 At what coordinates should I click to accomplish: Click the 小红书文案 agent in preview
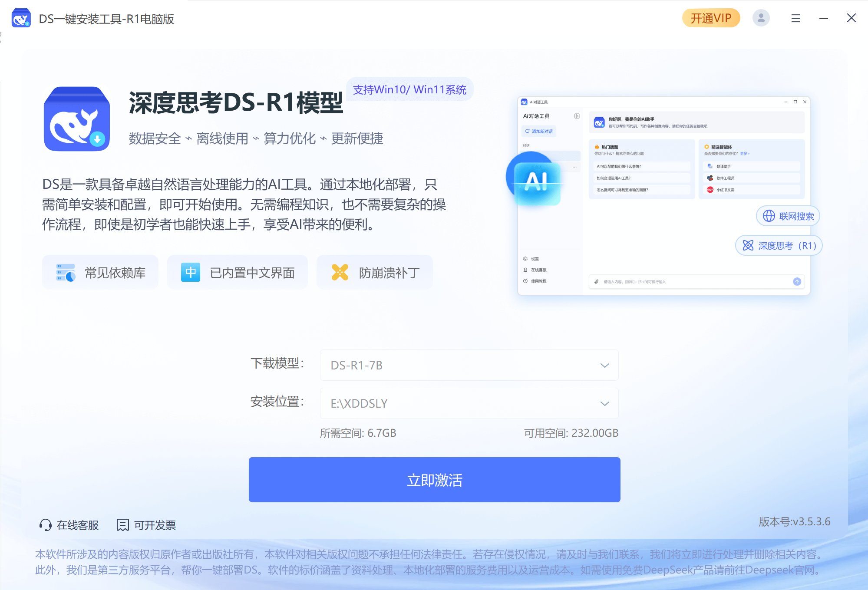(x=751, y=190)
